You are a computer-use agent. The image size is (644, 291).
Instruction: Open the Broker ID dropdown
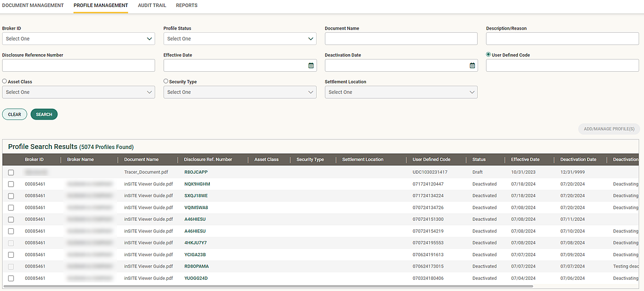[78, 39]
